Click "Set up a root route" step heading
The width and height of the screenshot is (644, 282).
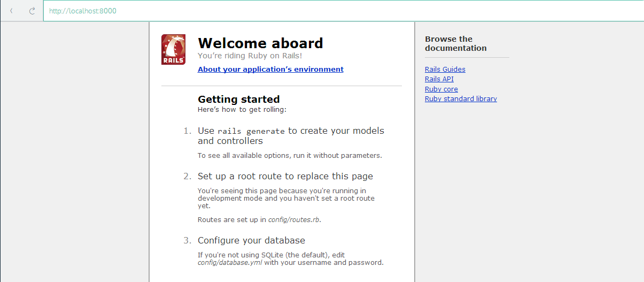pos(285,176)
